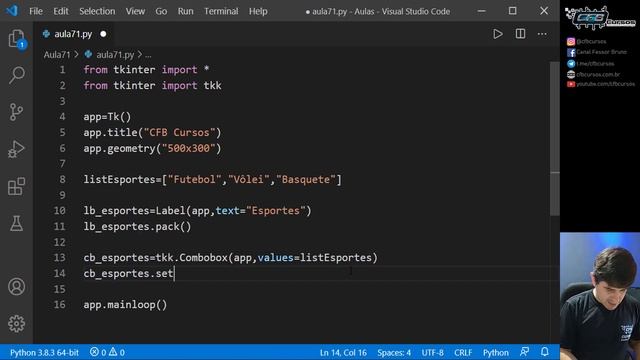This screenshot has width=640, height=360.
Task: Change CRLF end of line sequence
Action: coord(463,352)
